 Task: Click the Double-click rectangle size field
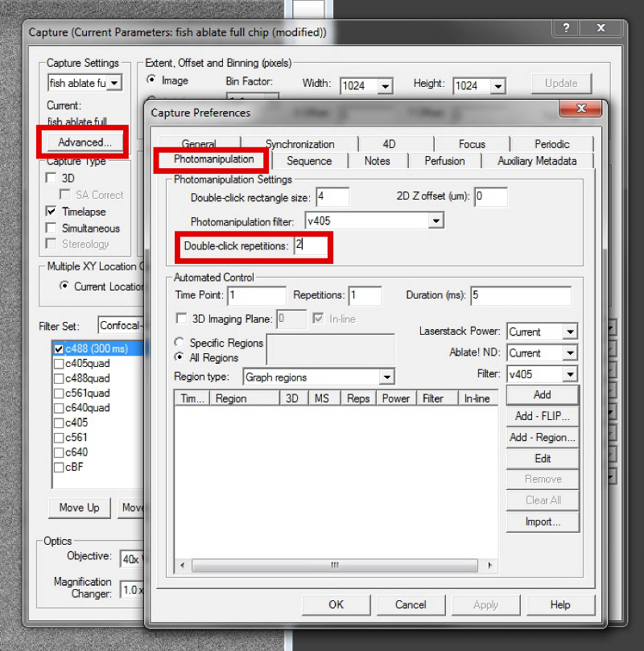(x=332, y=196)
